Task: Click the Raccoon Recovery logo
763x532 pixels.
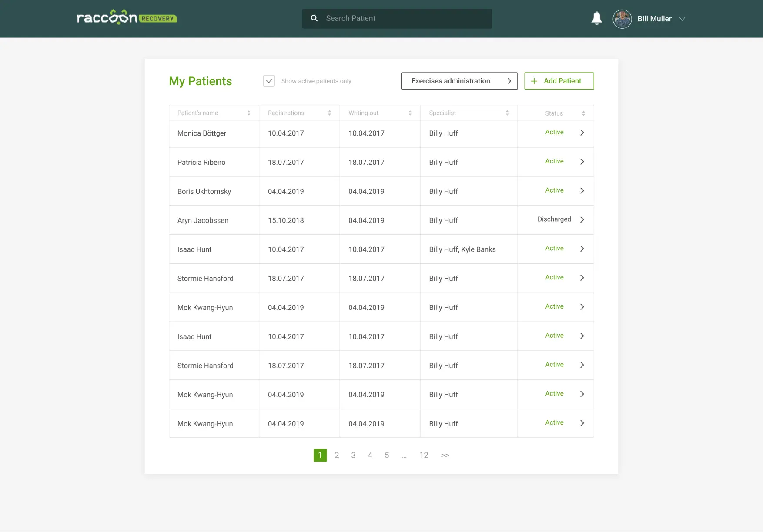Action: click(x=127, y=18)
